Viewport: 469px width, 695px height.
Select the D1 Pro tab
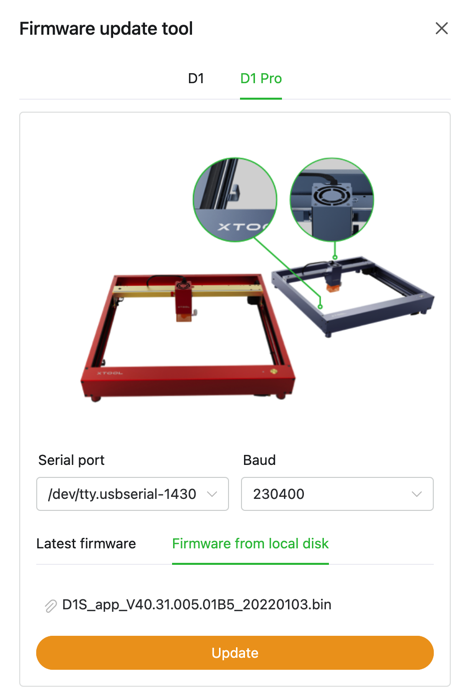[x=261, y=78]
